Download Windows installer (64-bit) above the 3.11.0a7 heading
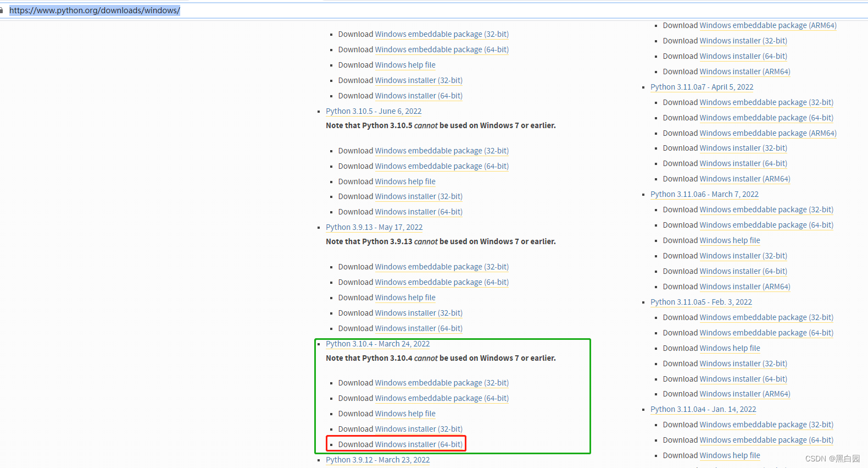Viewport: 868px width, 468px height. 743,56
